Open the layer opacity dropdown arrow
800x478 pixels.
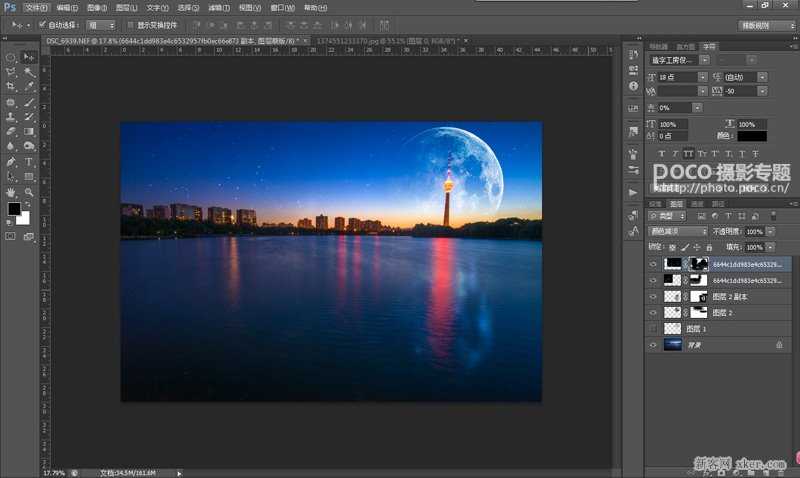770,232
